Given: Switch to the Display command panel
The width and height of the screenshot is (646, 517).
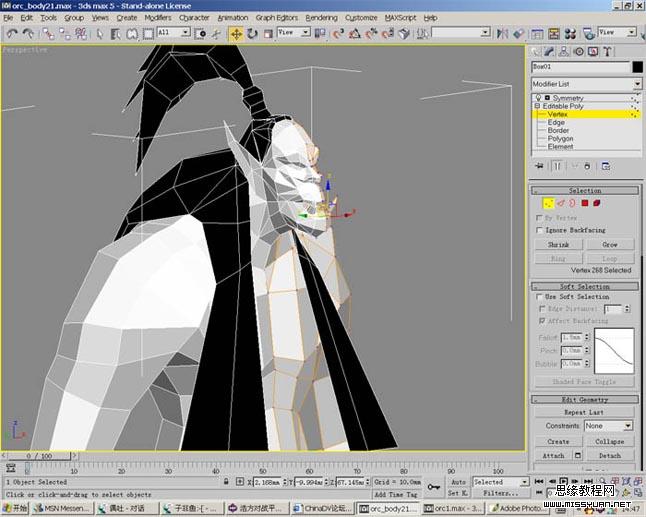Looking at the screenshot, I should (x=593, y=51).
